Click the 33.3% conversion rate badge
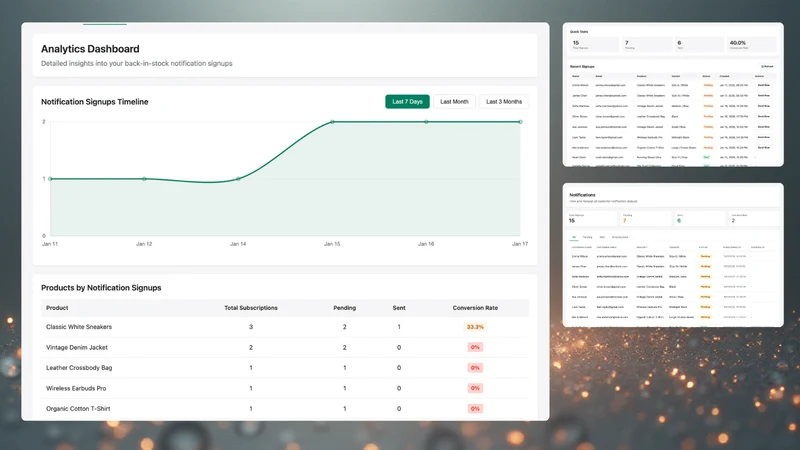Screen dimensions: 800x450 (x=475, y=327)
